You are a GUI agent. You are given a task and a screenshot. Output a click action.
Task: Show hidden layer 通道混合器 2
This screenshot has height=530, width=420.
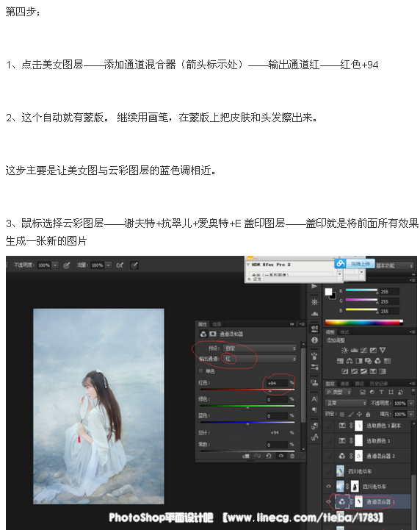click(x=328, y=456)
